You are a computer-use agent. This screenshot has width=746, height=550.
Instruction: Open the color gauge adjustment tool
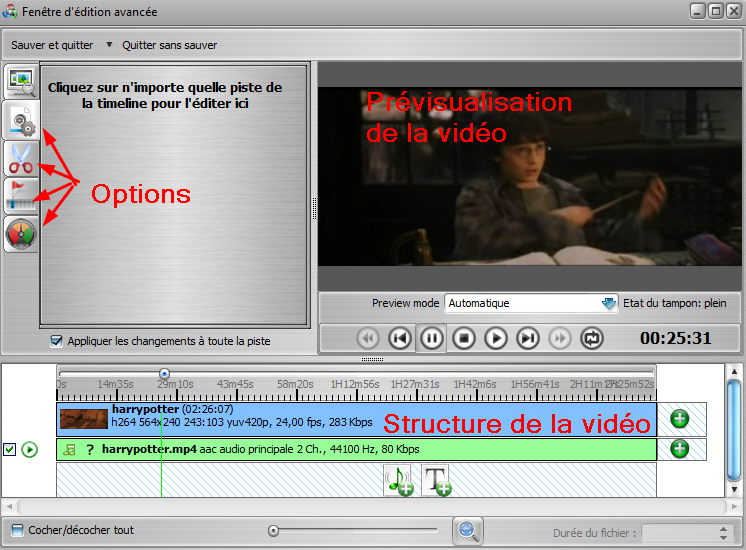click(21, 234)
